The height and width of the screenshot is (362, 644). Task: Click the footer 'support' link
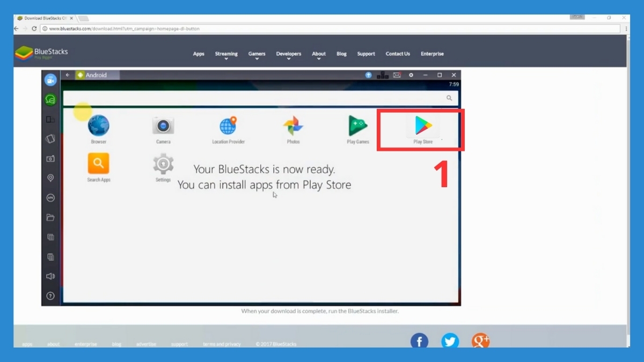[x=179, y=344]
